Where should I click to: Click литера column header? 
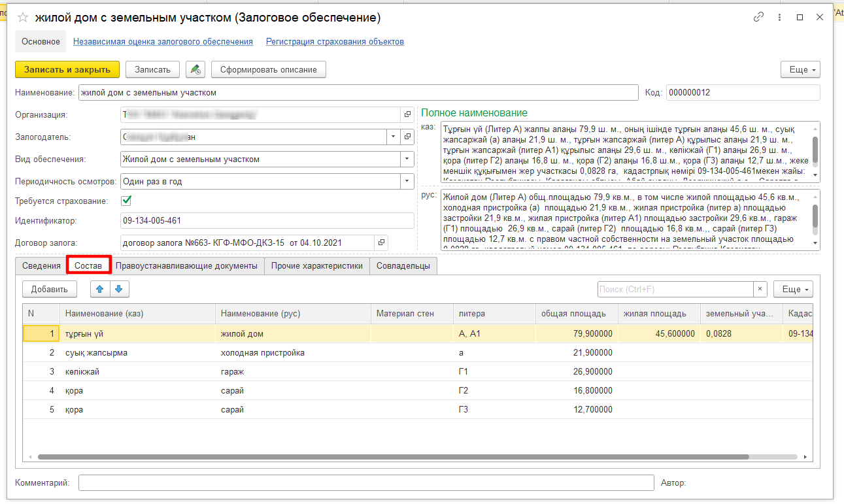coord(494,314)
